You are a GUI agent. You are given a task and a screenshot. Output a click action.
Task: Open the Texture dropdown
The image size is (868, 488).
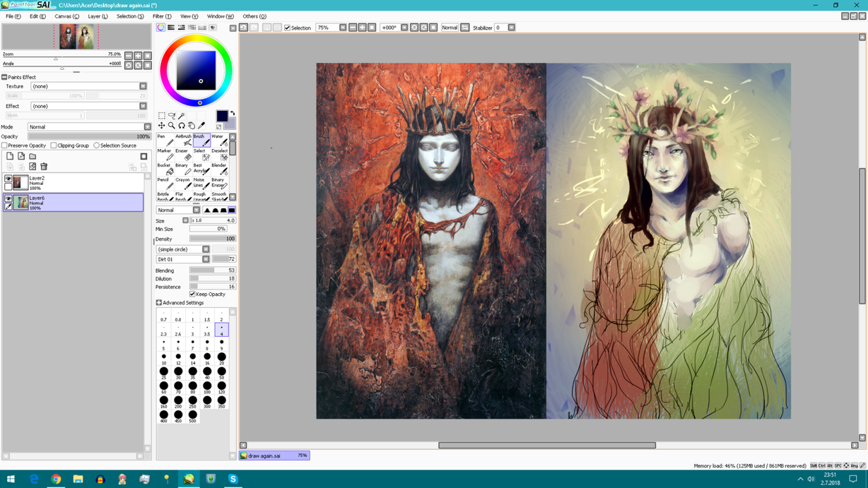coord(143,86)
